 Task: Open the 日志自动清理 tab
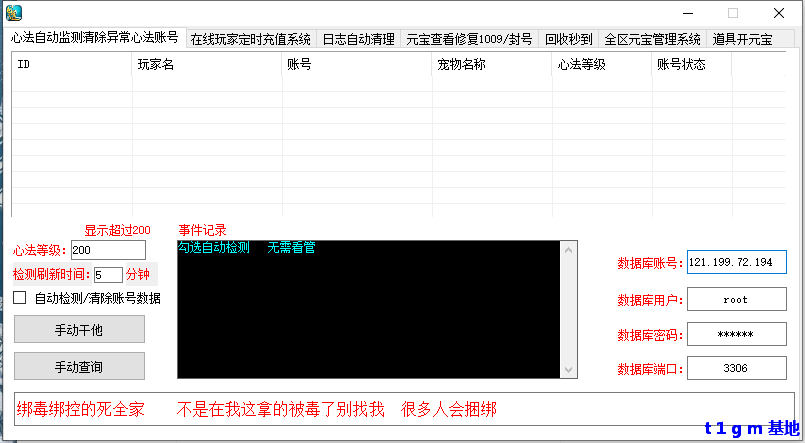coord(358,40)
